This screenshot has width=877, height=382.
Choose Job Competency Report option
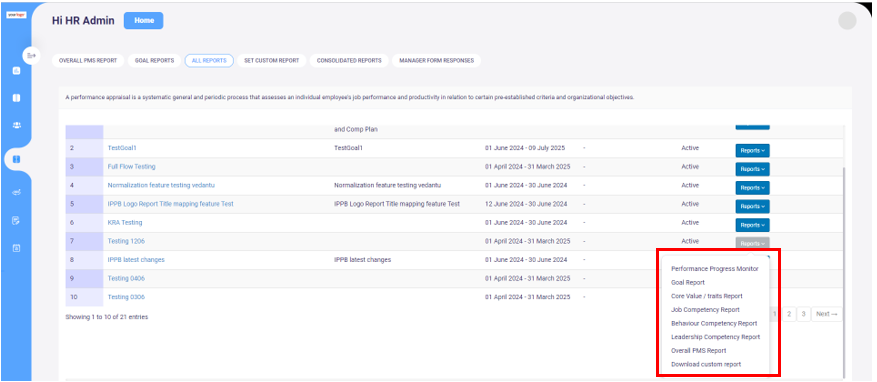coord(705,310)
